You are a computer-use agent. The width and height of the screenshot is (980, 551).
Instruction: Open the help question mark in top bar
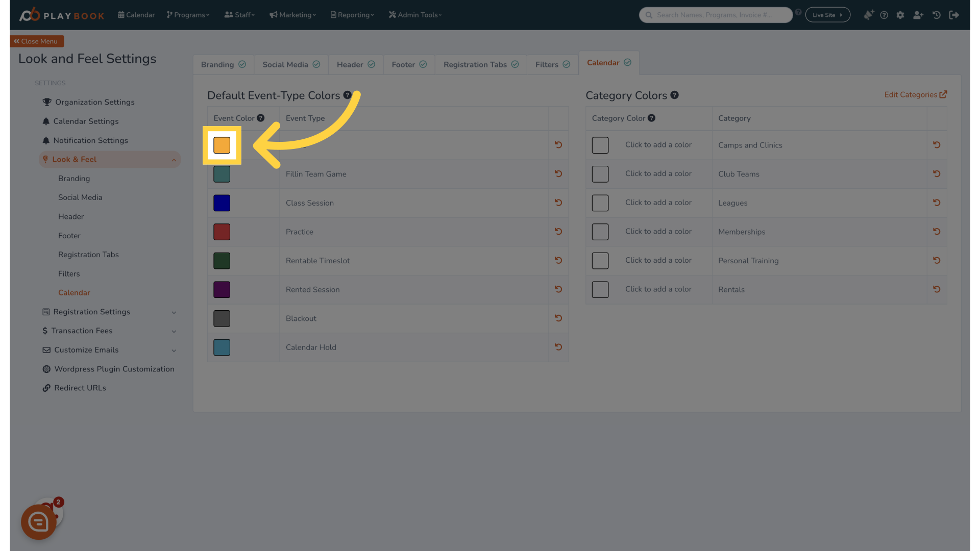click(884, 15)
